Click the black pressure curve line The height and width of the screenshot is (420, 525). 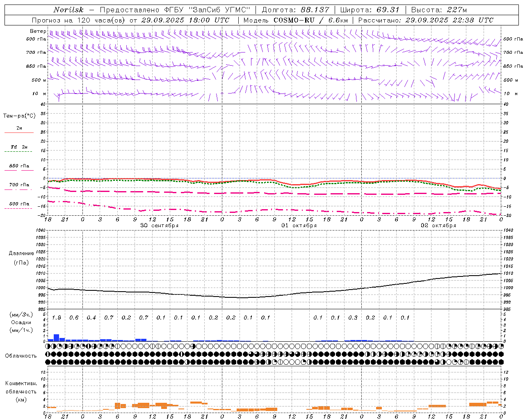274,296
